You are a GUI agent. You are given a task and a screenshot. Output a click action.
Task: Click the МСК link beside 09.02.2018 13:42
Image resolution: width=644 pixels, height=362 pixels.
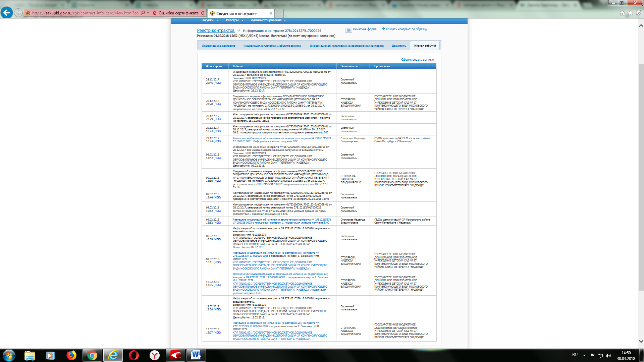217,158
